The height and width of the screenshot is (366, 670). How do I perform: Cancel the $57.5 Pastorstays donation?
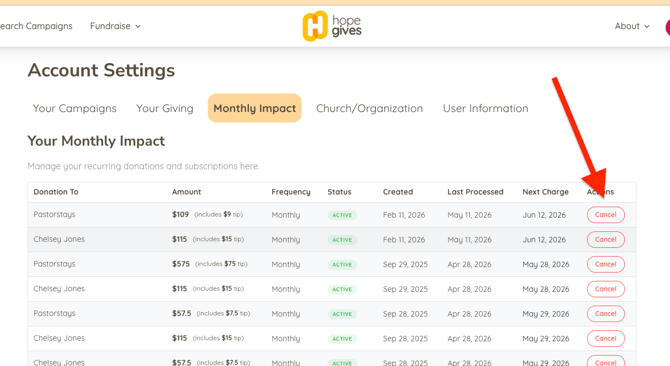click(x=605, y=314)
